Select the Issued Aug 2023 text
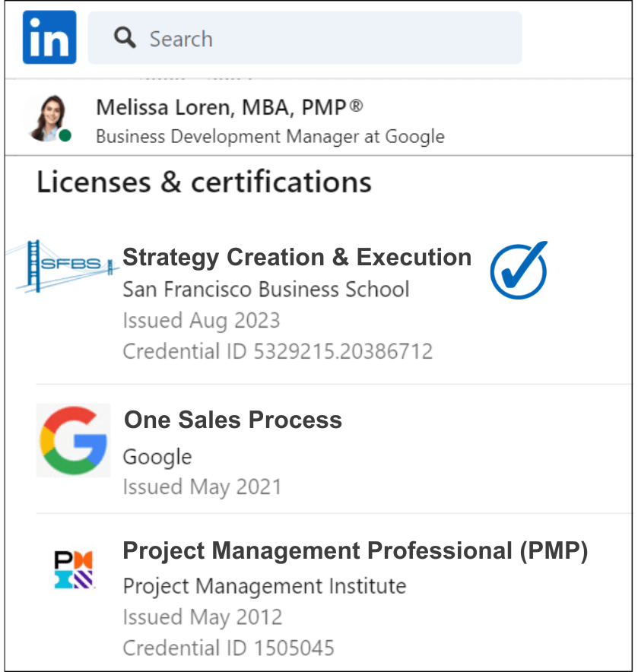Image resolution: width=638 pixels, height=672 pixels. [202, 321]
